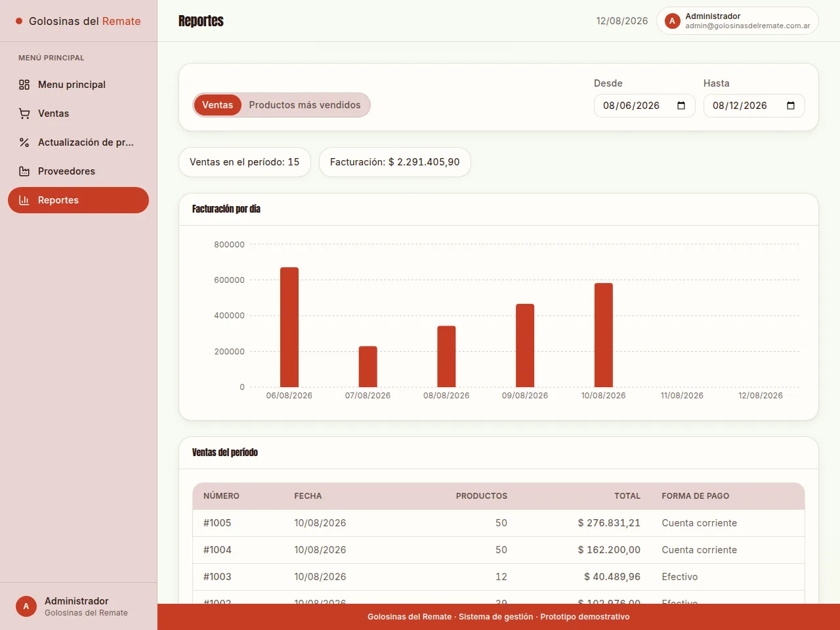Screen dimensions: 840x630
Task: Click the Desde date field 08/06/2026
Action: (x=644, y=106)
